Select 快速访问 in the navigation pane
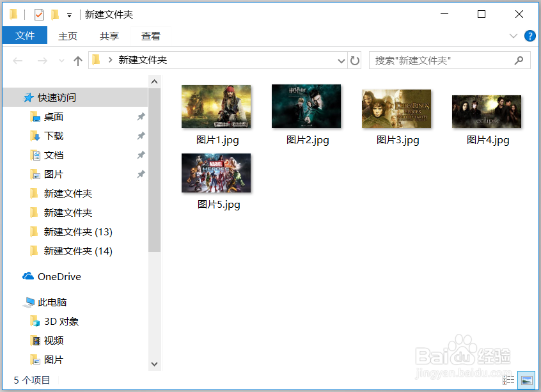 75,98
